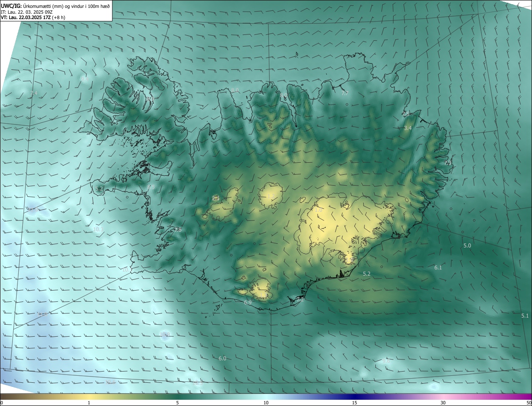This screenshot has width=532, height=406.
Task: Click the color scale tick label 1
Action: [x=89, y=403]
